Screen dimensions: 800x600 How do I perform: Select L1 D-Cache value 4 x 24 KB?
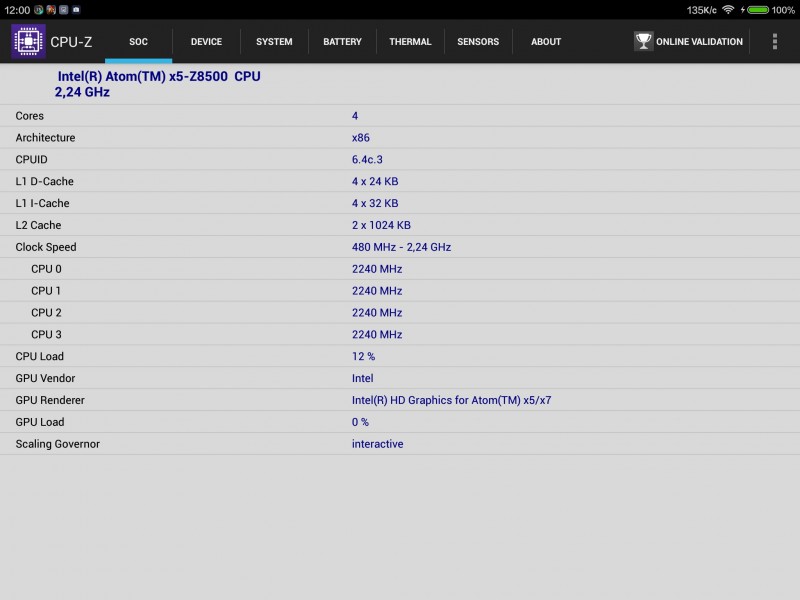pyautogui.click(x=375, y=182)
